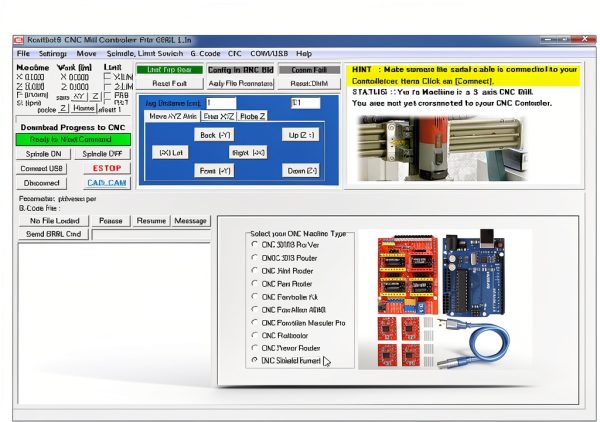Turn the spindle on
The height and width of the screenshot is (422, 600).
point(43,154)
